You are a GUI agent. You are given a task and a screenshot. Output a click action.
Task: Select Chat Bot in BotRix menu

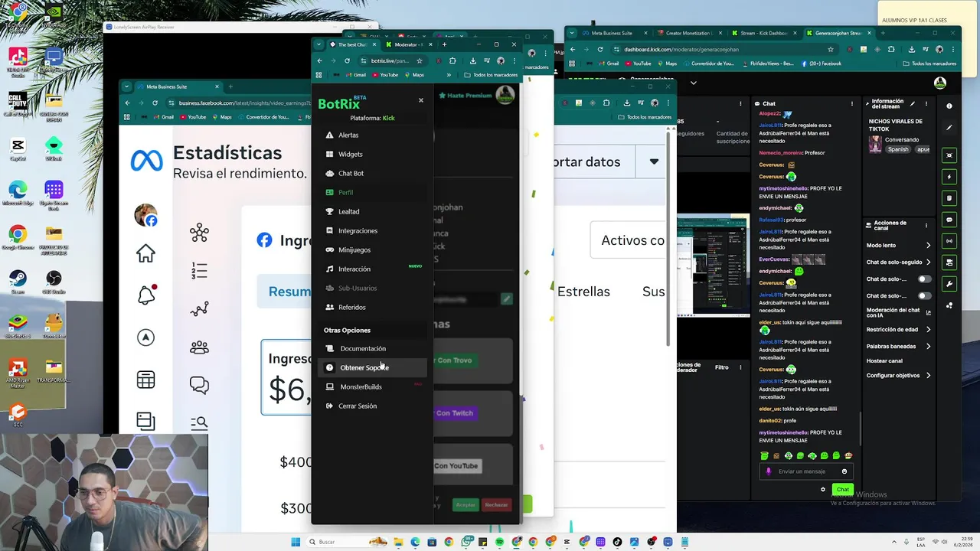click(x=372, y=173)
